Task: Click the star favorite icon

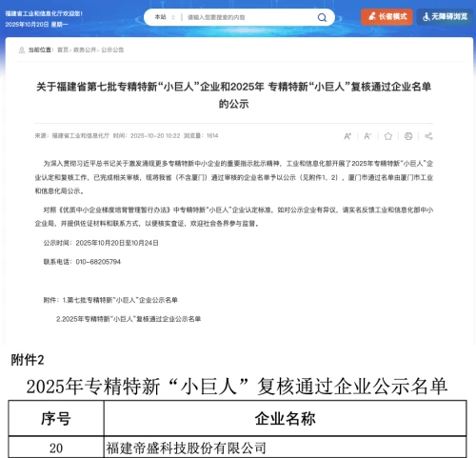Action: pos(387,136)
